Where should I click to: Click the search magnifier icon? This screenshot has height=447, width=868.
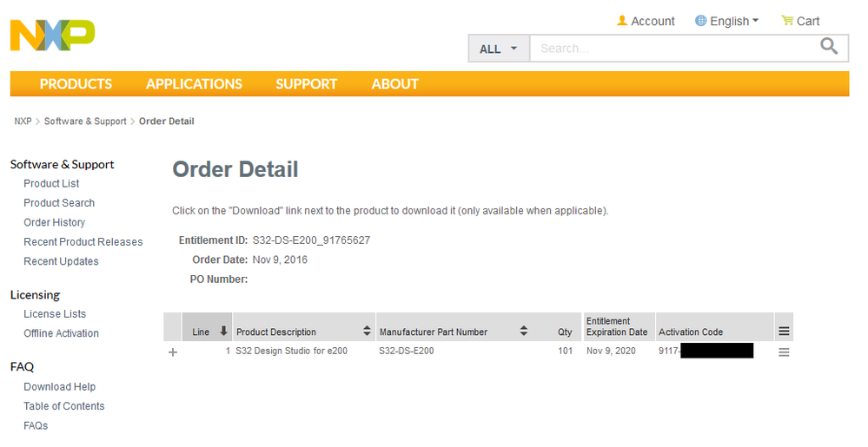[830, 47]
